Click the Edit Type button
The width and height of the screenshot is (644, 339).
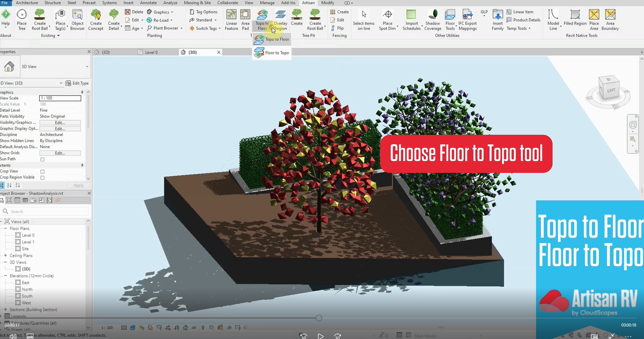tap(77, 83)
